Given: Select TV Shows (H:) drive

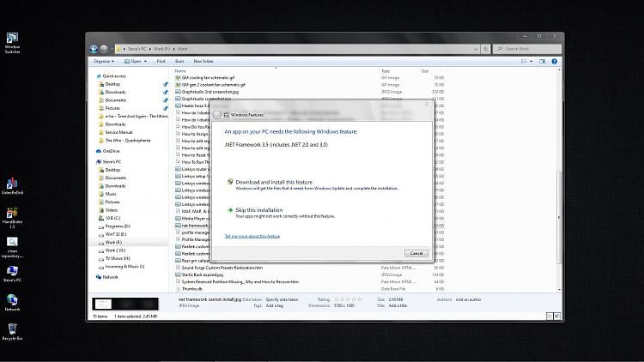Looking at the screenshot, I should [118, 258].
